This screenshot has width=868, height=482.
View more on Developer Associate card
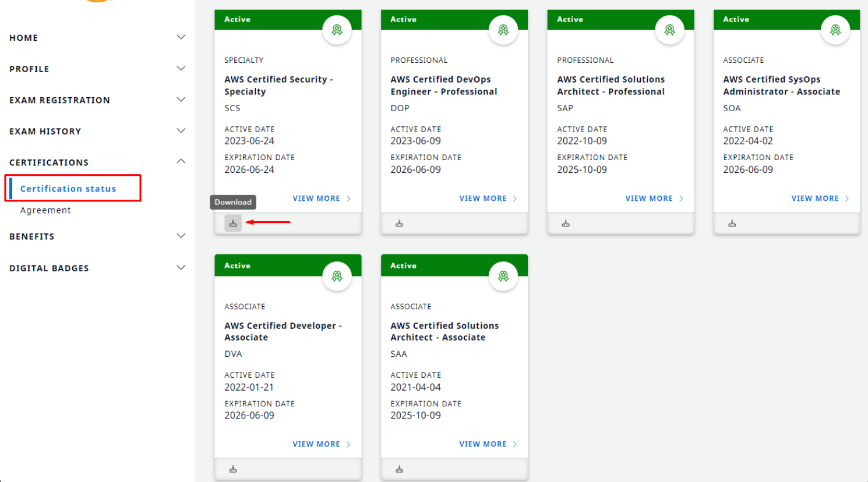(x=322, y=444)
